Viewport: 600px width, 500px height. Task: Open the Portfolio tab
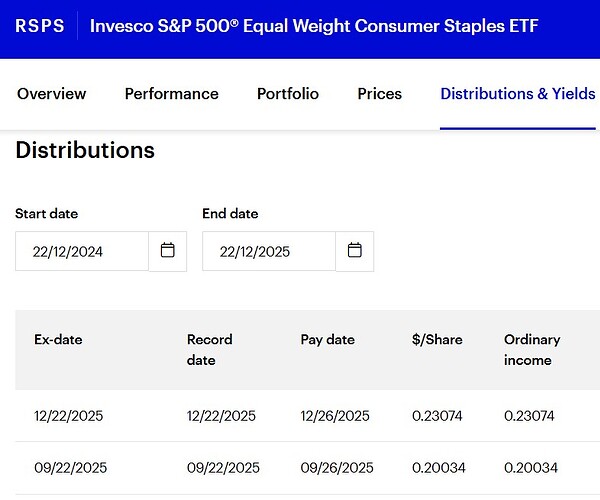[x=288, y=94]
